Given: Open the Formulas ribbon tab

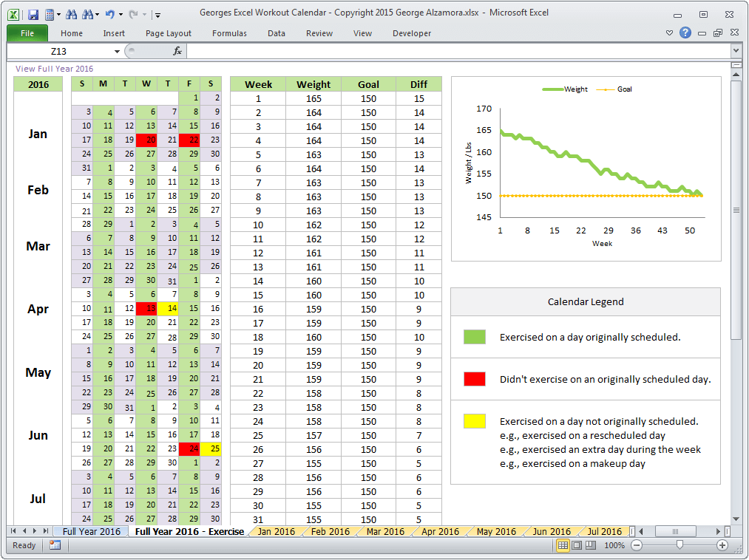Looking at the screenshot, I should [x=229, y=33].
